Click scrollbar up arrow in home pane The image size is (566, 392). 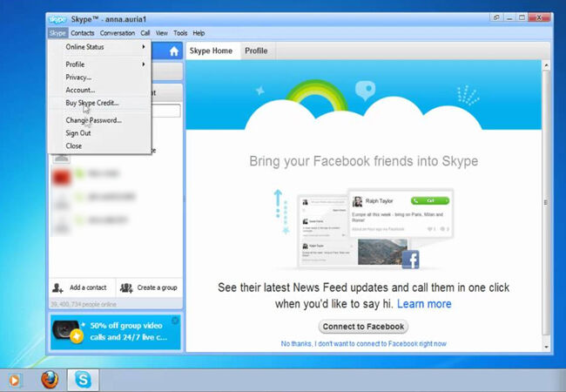546,65
